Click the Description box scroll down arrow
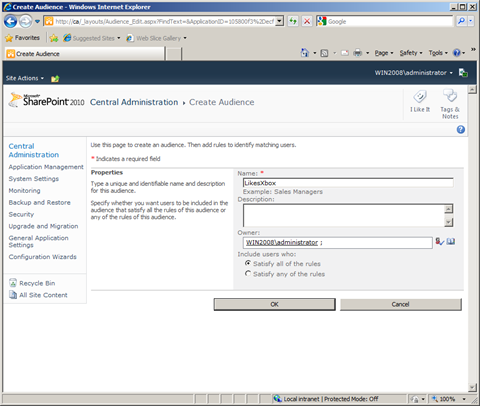 (x=449, y=222)
